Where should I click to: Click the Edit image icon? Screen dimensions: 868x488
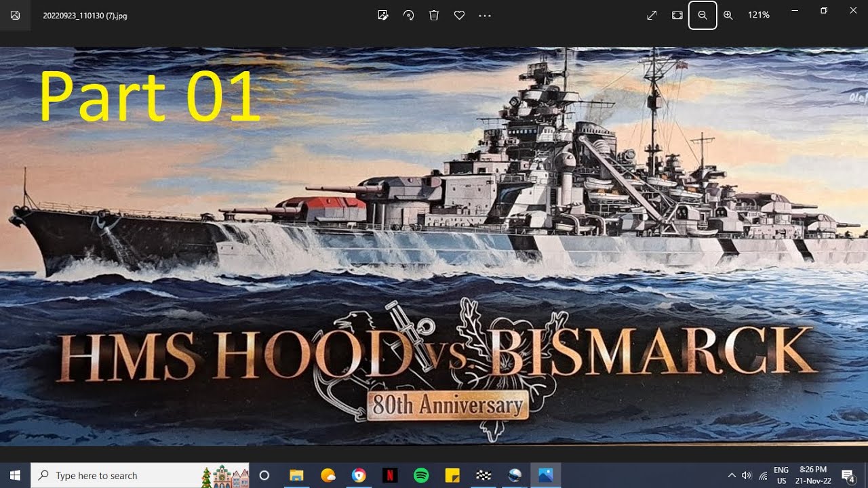[383, 15]
